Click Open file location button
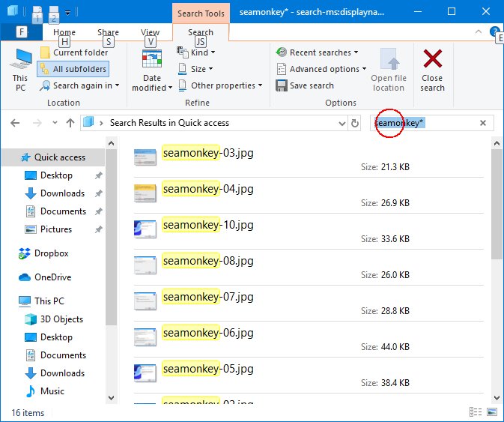 click(389, 70)
